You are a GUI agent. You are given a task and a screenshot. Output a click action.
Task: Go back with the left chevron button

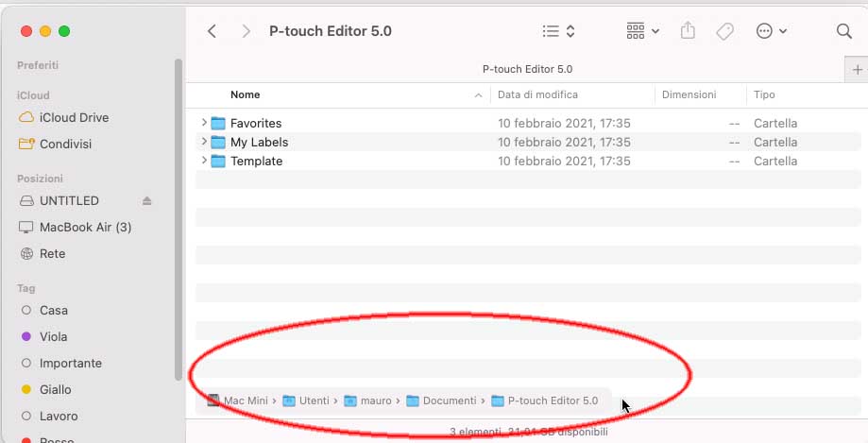(212, 31)
